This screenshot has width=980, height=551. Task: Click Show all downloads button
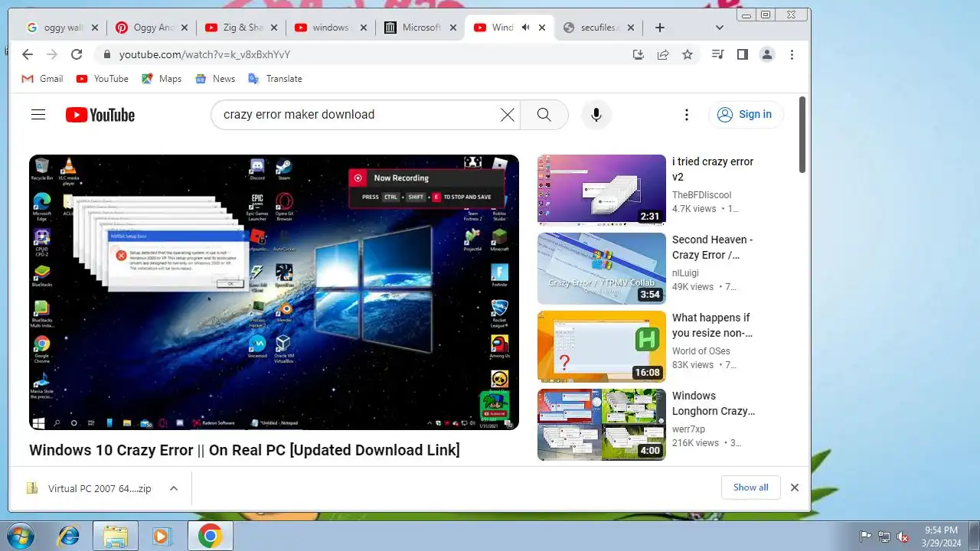750,487
